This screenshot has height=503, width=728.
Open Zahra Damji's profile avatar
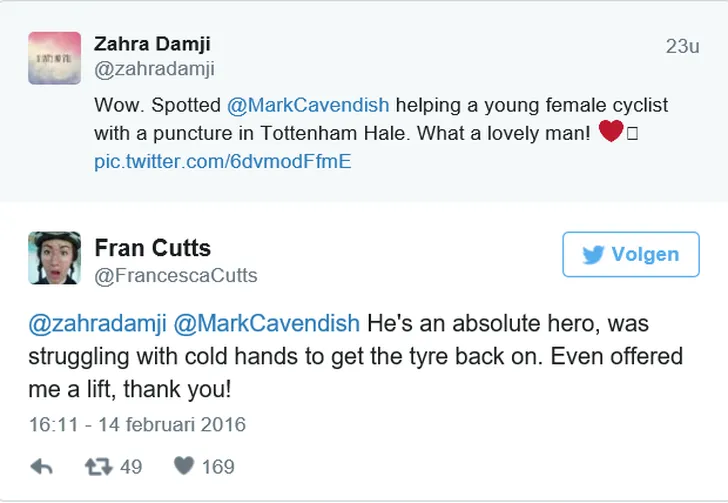(x=54, y=57)
